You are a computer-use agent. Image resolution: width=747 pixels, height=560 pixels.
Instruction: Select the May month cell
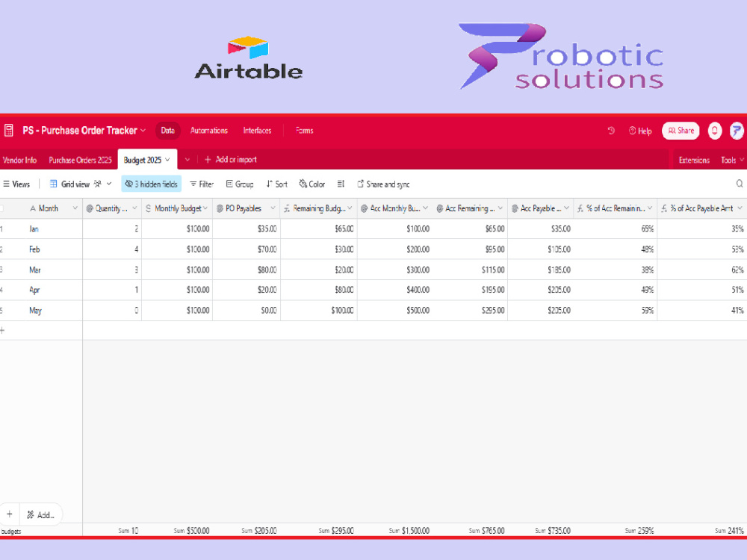41,311
